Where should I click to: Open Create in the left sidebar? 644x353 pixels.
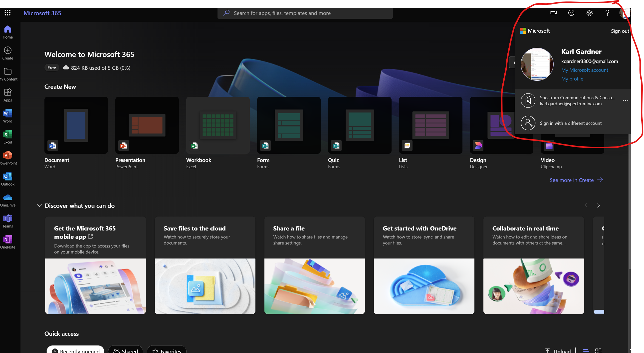coord(8,53)
